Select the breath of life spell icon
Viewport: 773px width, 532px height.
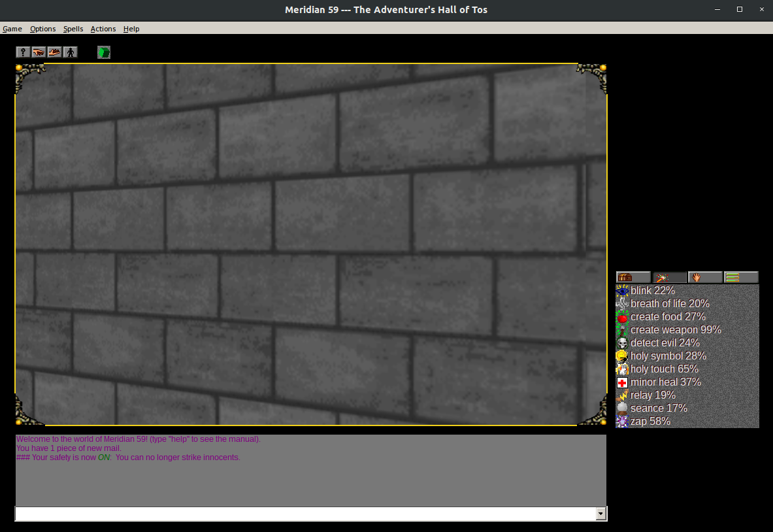click(622, 304)
